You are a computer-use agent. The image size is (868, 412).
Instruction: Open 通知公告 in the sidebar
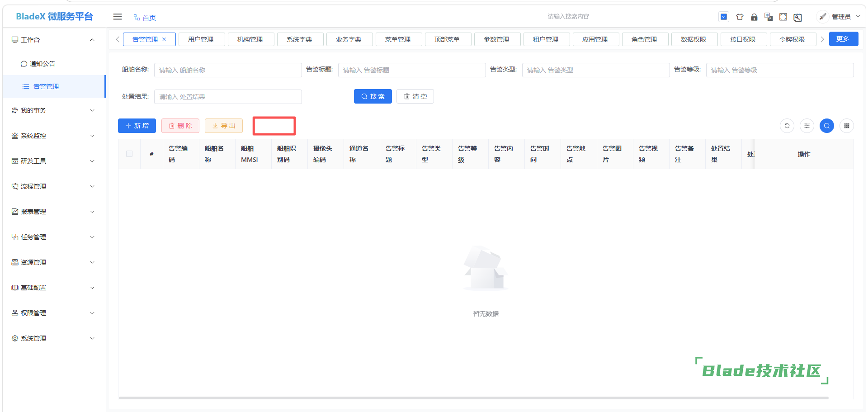coord(54,64)
